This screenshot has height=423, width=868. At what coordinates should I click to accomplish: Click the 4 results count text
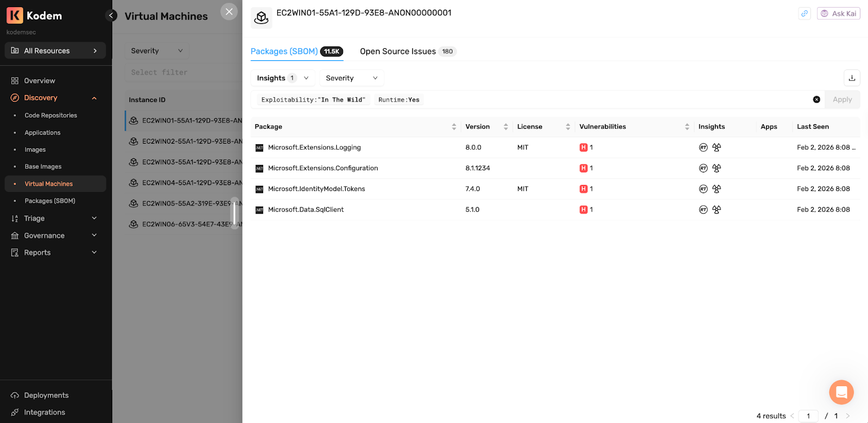click(771, 416)
